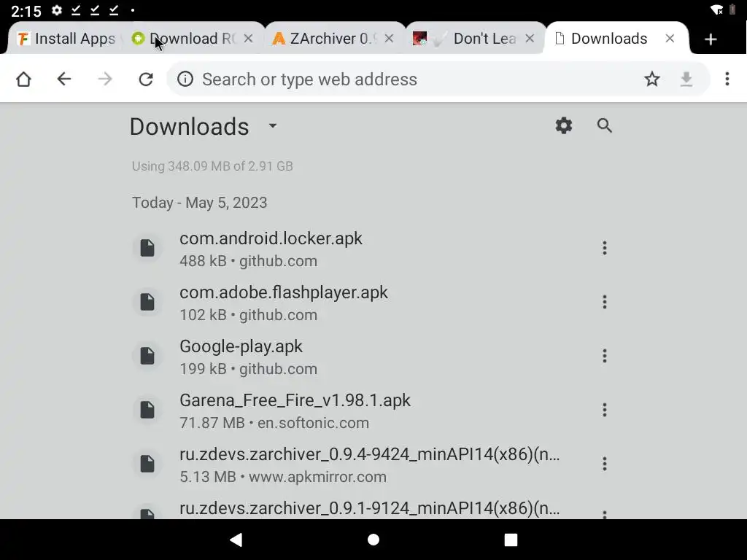Viewport: 747px width, 560px height.
Task: Switch to the Install Apps tab
Action: (67, 39)
